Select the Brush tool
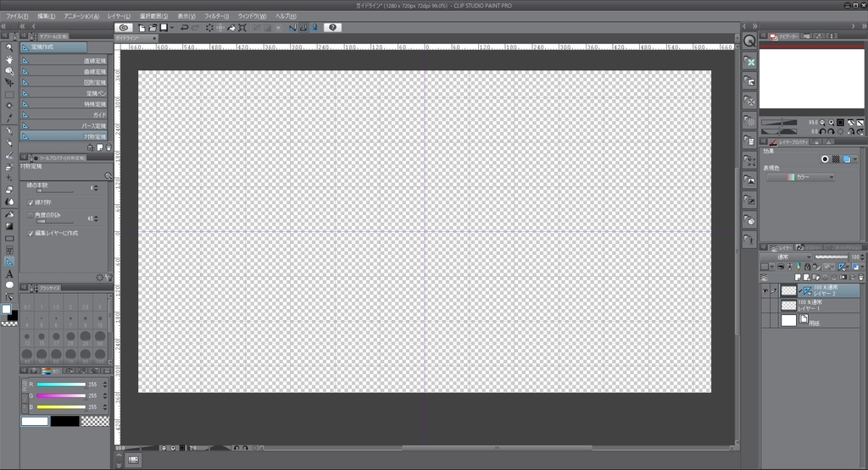Screen dimensions: 868x470 coord(9,155)
